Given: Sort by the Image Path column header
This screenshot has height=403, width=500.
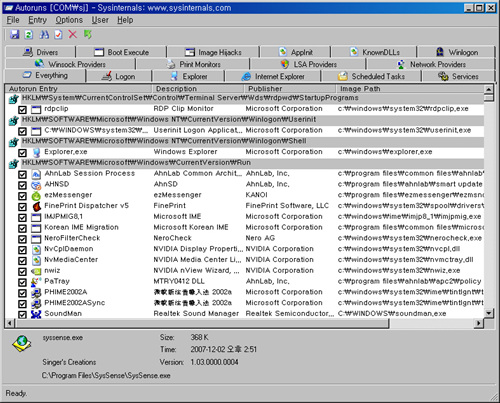Looking at the screenshot, I should pos(410,89).
